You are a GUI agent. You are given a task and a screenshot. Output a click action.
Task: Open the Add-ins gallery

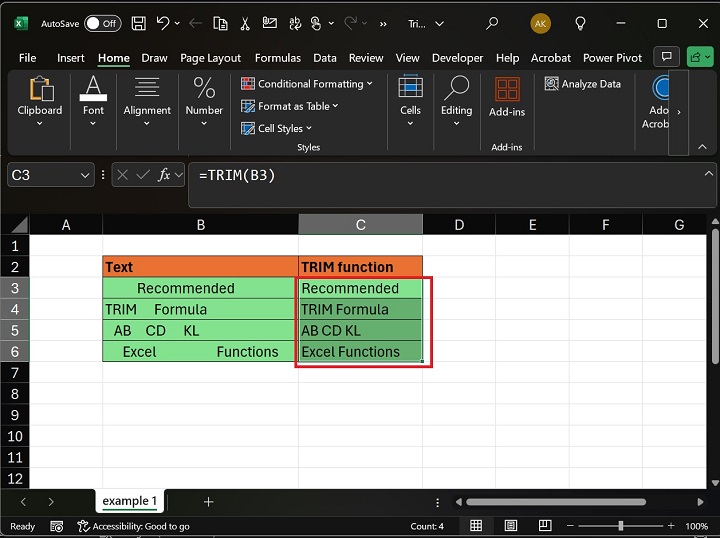(507, 96)
